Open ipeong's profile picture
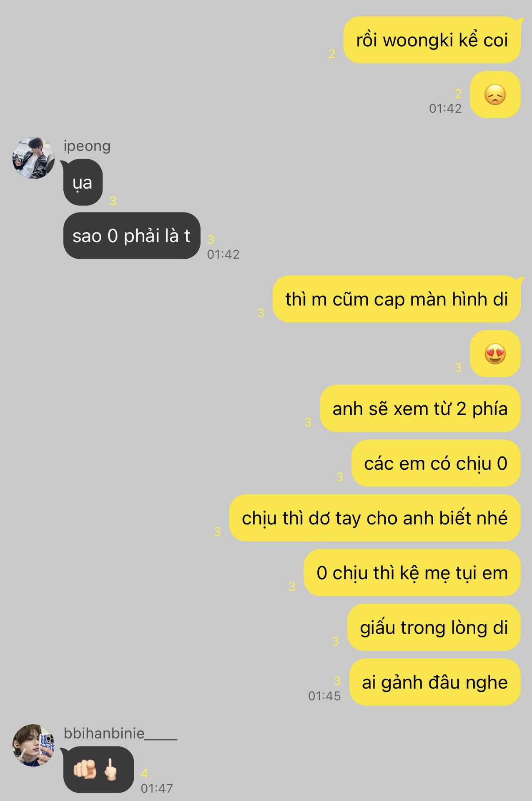The image size is (532, 801). pos(33,158)
